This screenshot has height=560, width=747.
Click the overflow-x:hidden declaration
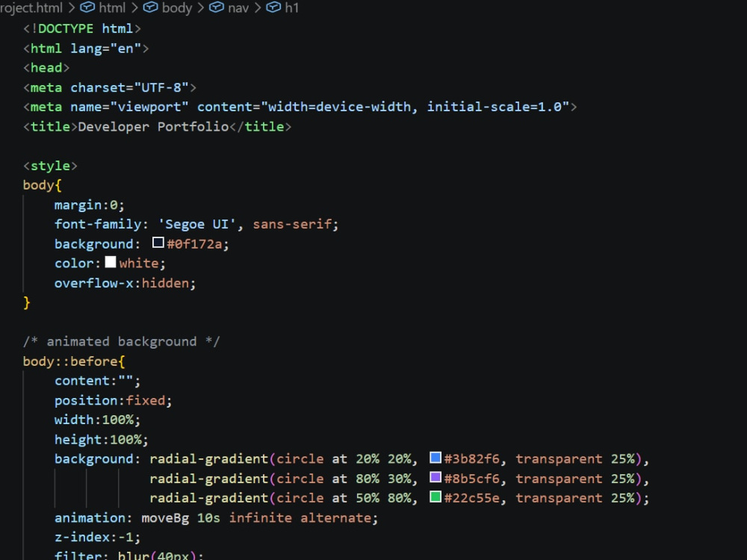[125, 283]
